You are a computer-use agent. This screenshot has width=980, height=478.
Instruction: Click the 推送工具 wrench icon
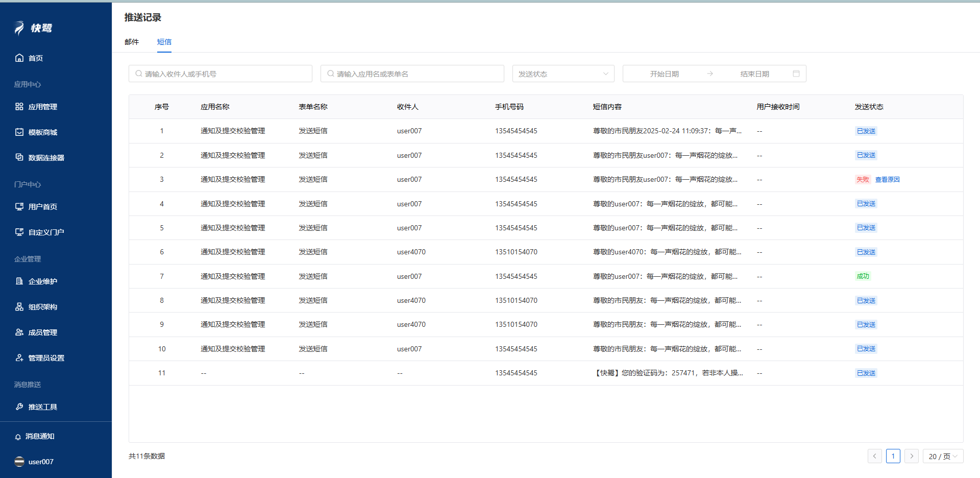click(19, 407)
